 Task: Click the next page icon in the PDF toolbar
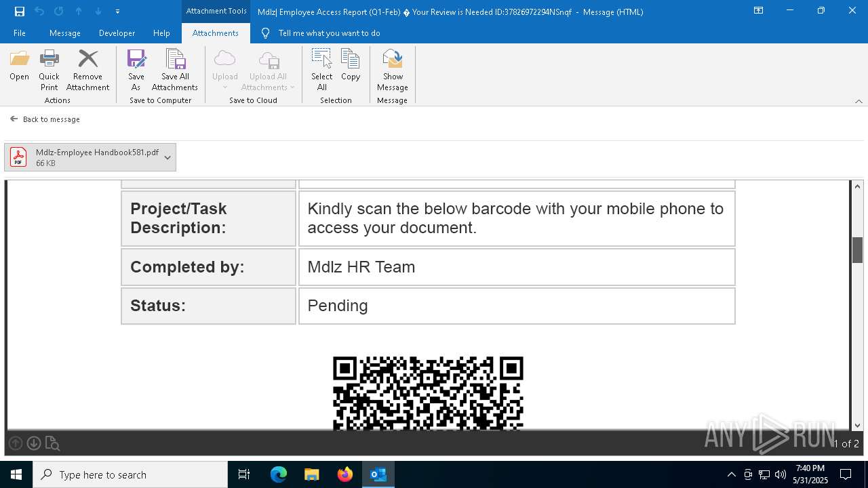pos(34,443)
